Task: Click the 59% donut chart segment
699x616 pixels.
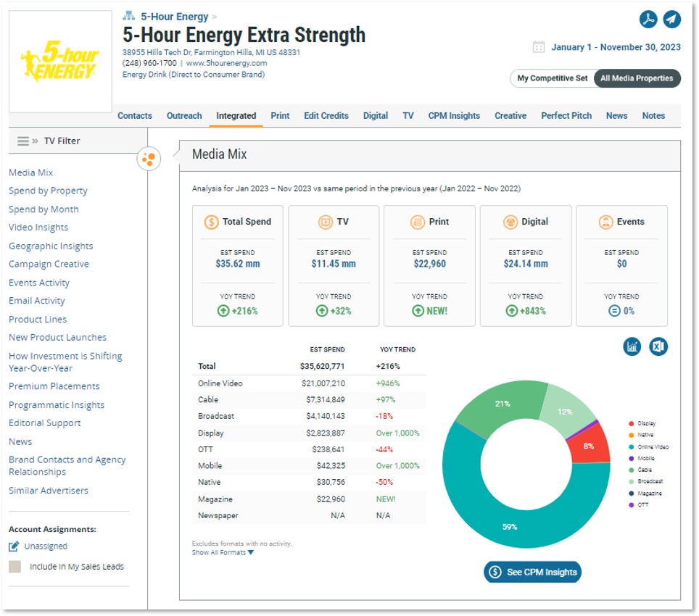Action: tap(510, 527)
